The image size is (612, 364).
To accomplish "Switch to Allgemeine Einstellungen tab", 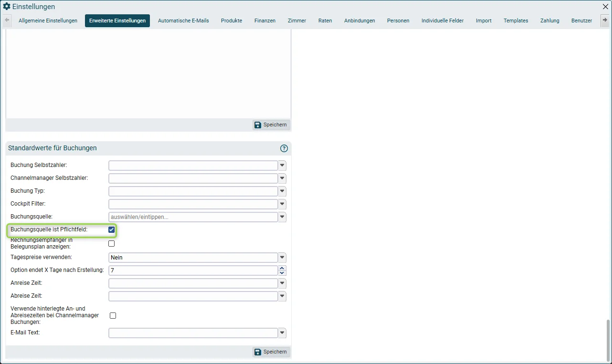I will point(48,21).
